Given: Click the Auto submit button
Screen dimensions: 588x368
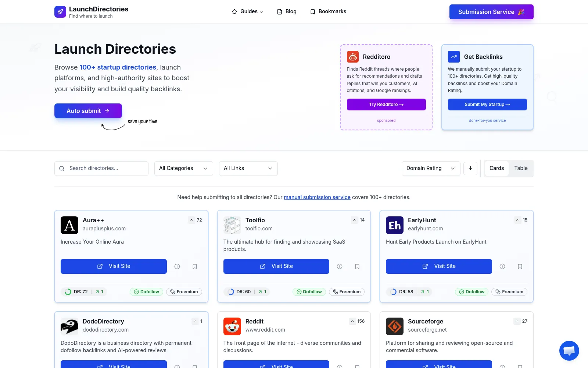Looking at the screenshot, I should 88,111.
